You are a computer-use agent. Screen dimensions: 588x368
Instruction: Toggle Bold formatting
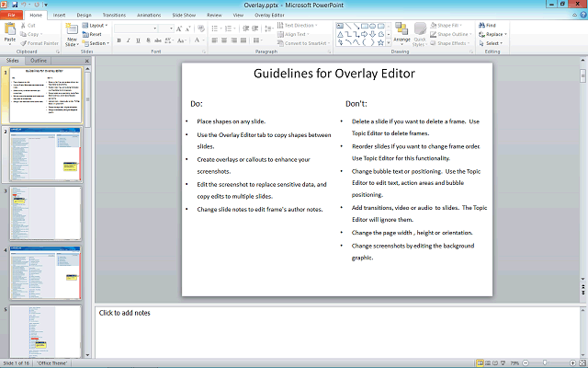coord(119,40)
